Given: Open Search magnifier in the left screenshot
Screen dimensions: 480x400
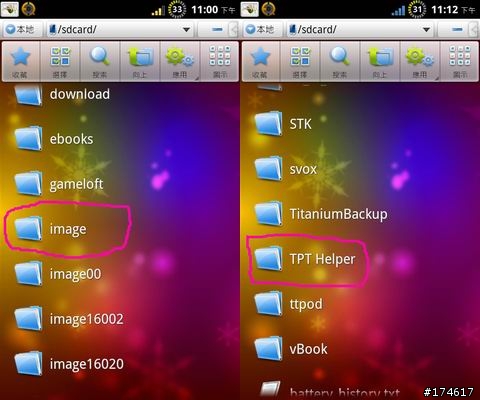Looking at the screenshot, I should 100,61.
